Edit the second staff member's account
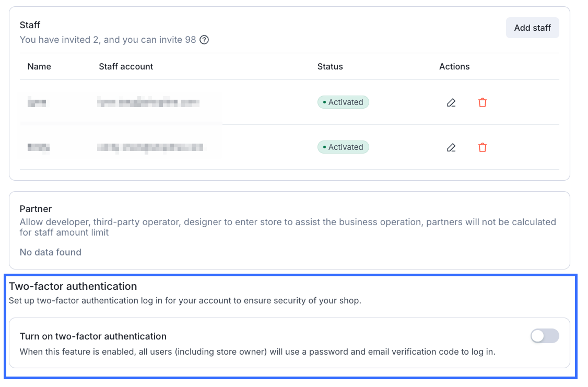Screen dimensions: 588x387 [x=451, y=147]
